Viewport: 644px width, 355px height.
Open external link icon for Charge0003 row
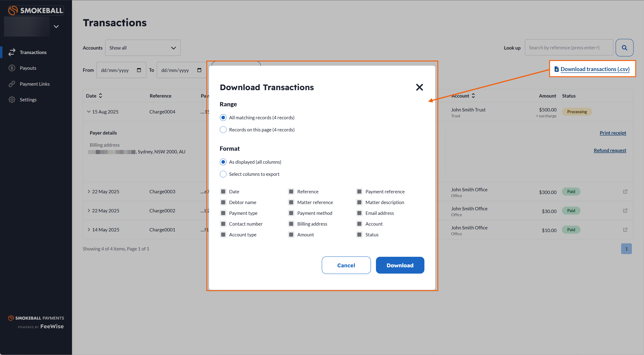[625, 192]
